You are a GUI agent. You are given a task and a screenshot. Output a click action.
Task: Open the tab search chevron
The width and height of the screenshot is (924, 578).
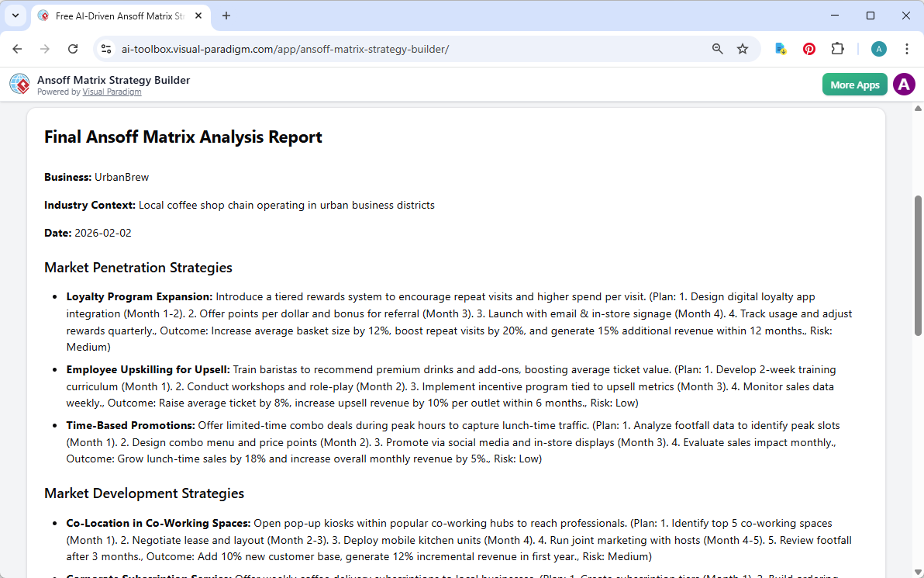tap(16, 16)
